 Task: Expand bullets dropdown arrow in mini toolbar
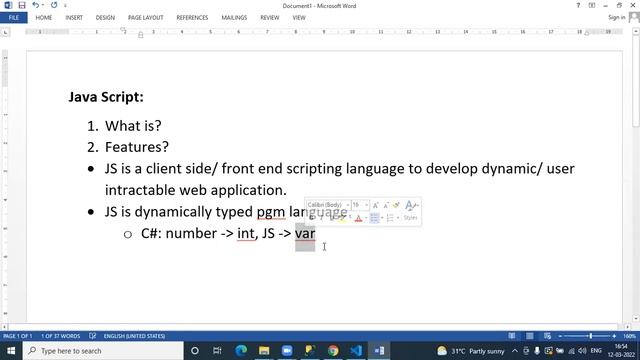(x=382, y=218)
